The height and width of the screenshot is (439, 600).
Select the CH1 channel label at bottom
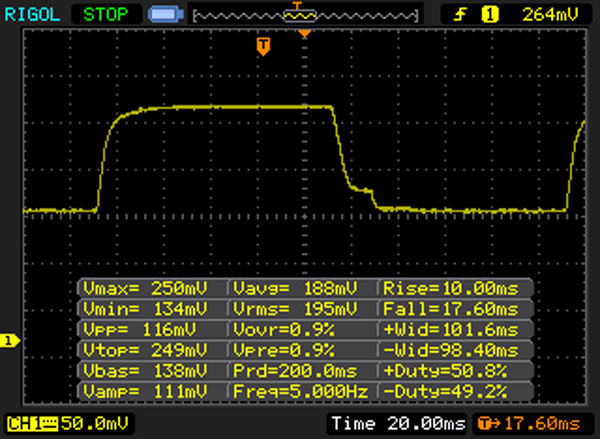(x=22, y=423)
